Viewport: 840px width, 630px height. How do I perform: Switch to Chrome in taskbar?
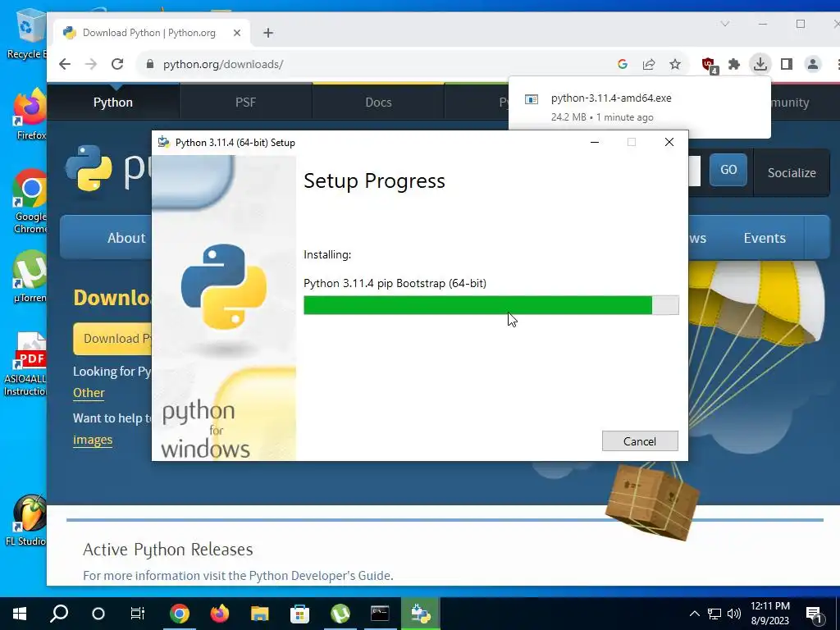tap(180, 614)
